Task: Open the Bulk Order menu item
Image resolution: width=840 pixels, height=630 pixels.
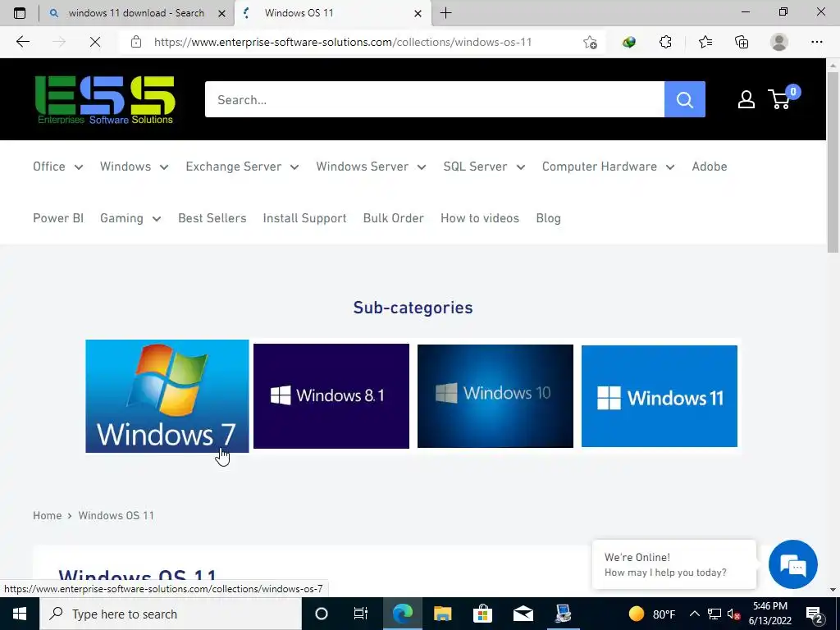Action: pos(394,218)
